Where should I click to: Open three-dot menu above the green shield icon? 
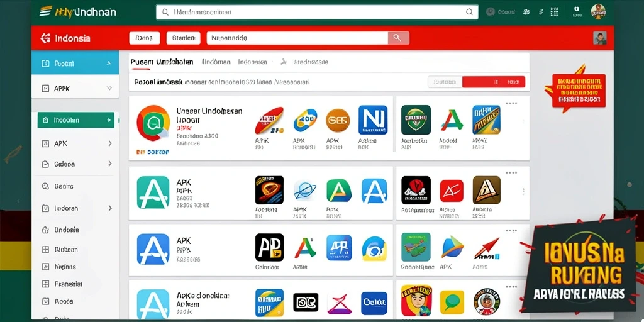tap(511, 103)
